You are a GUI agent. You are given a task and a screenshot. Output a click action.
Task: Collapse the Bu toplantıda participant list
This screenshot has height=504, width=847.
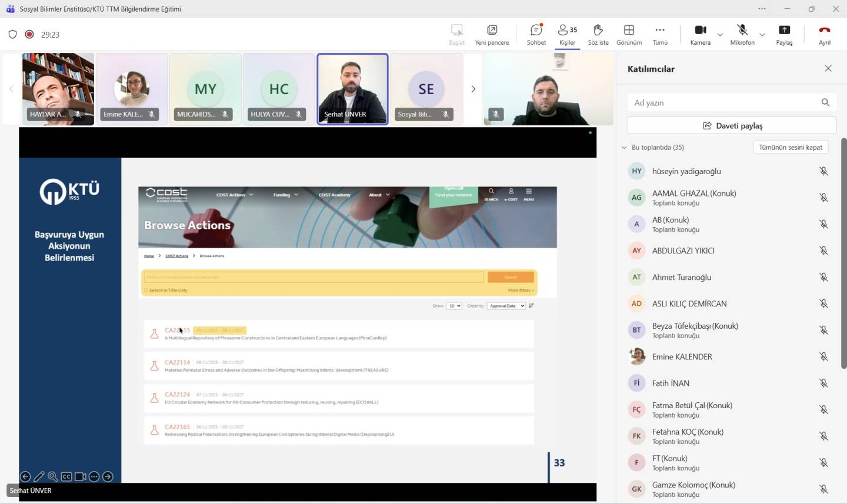point(624,148)
